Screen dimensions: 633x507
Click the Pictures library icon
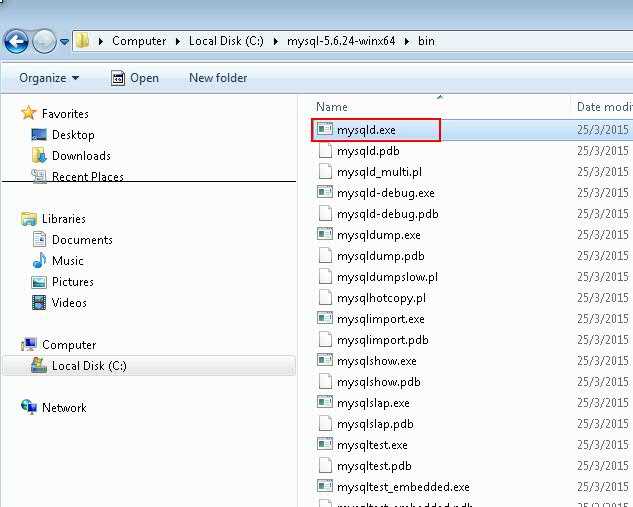[39, 282]
